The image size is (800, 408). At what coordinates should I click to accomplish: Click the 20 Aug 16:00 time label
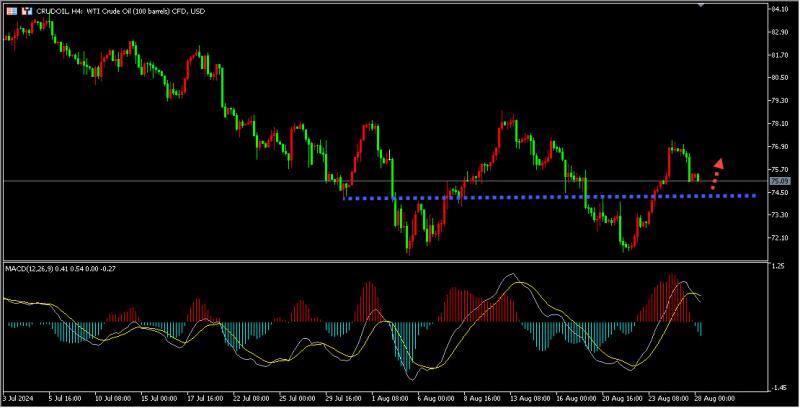point(622,398)
